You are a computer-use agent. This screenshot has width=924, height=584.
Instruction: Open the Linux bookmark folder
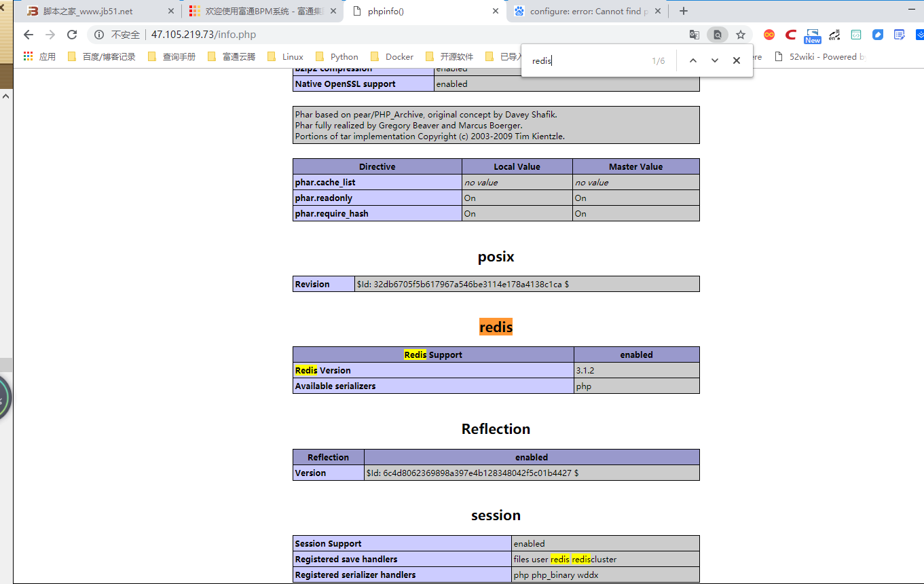click(285, 56)
